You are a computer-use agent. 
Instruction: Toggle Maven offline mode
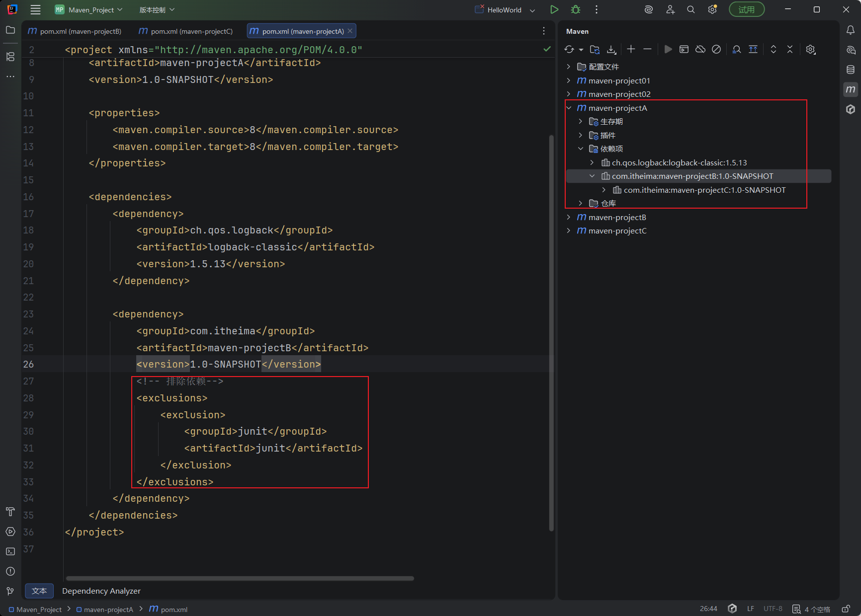tap(700, 49)
